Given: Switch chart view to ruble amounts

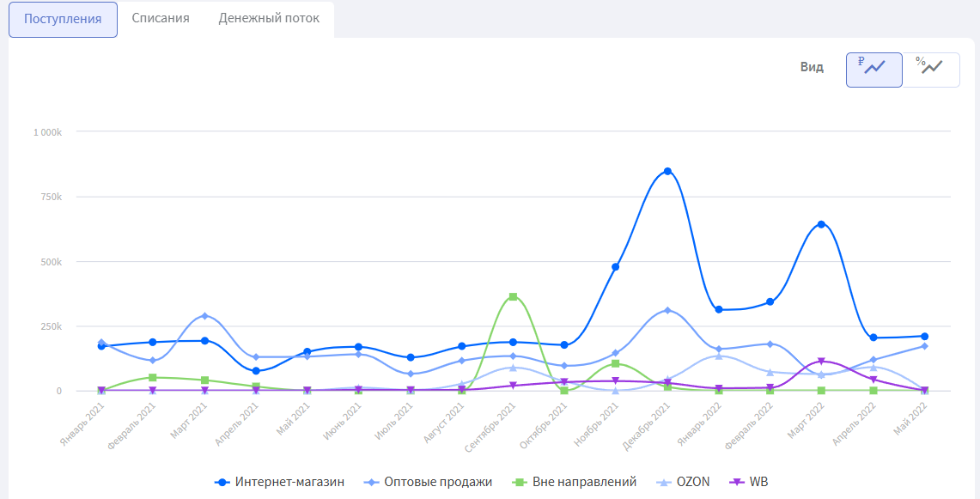Looking at the screenshot, I should point(873,70).
